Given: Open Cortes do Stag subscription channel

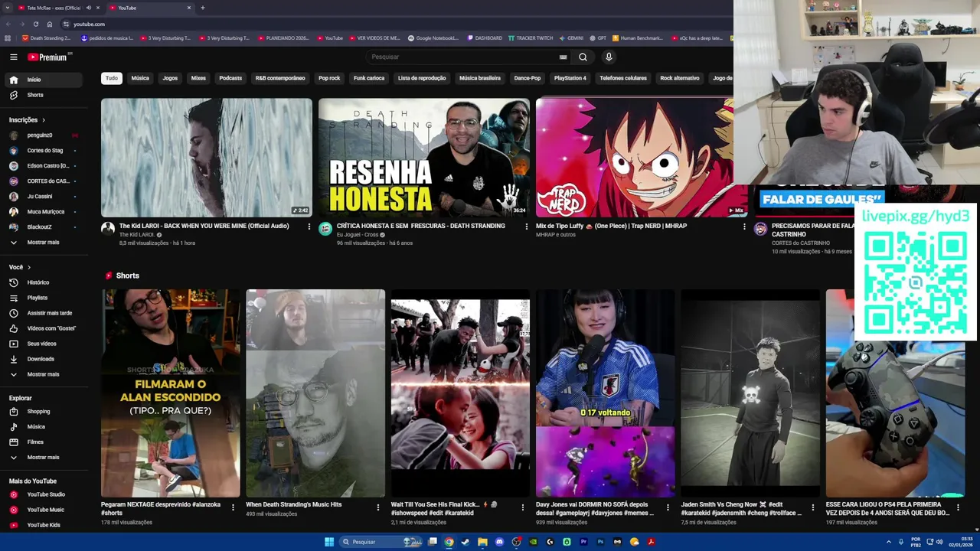Looking at the screenshot, I should pos(46,151).
